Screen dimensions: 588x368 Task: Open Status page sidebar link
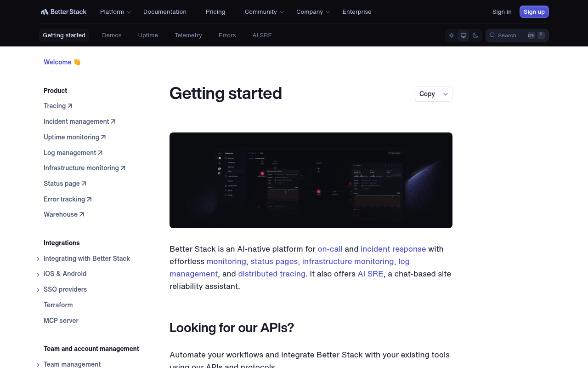(x=65, y=184)
